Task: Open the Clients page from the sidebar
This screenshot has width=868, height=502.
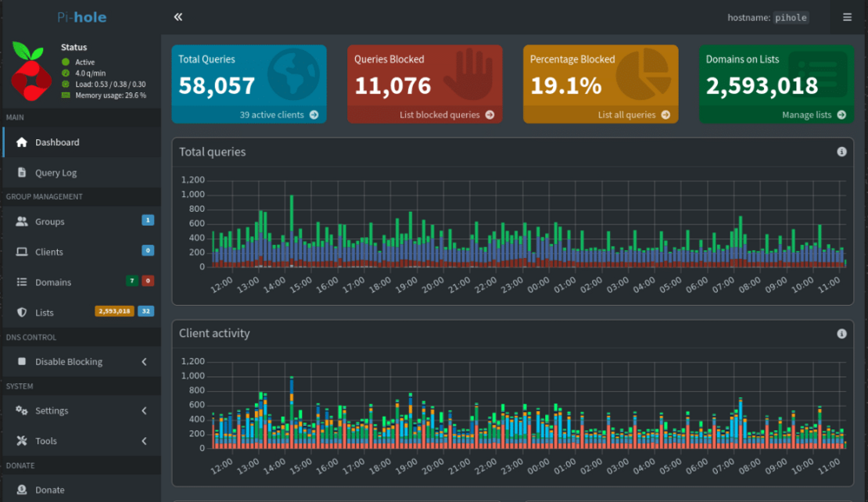Action: point(48,251)
